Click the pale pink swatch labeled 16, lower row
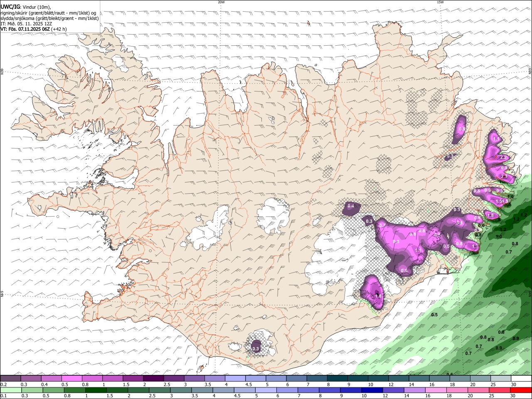Screen dimensions: 532x399 [436, 390]
